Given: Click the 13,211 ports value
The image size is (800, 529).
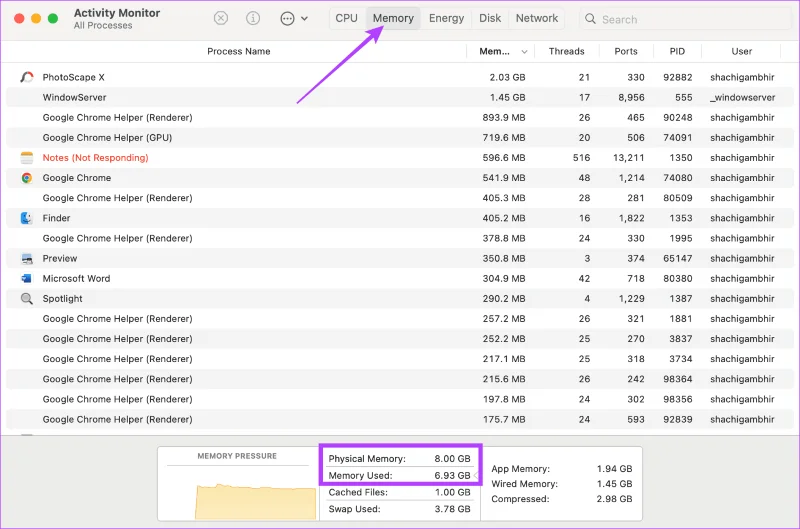Looking at the screenshot, I should pyautogui.click(x=629, y=158).
